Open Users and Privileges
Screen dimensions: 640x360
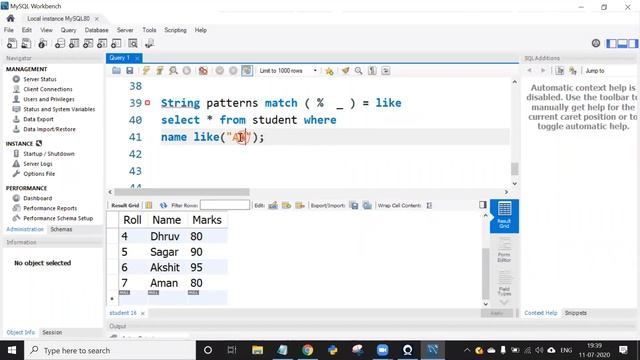[49, 99]
